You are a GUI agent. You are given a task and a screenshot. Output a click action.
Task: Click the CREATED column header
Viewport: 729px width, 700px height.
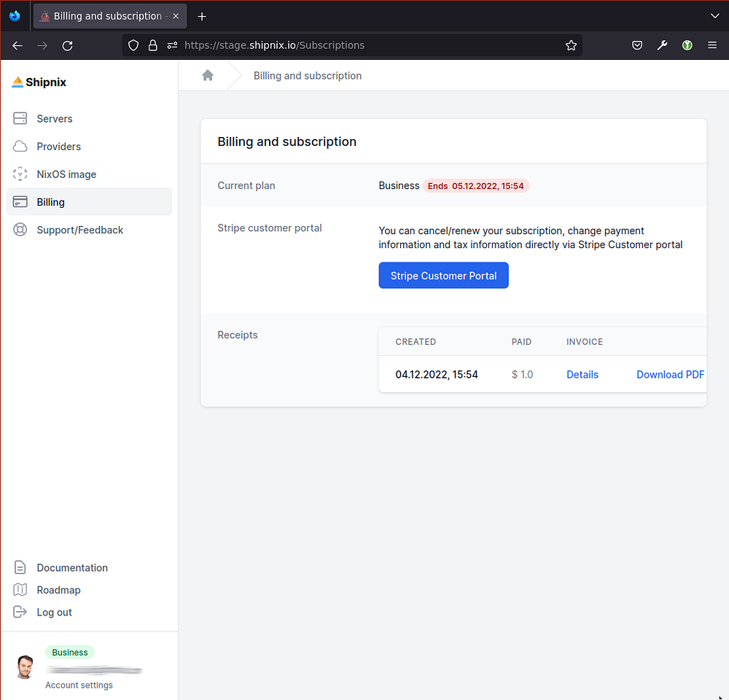tap(416, 341)
